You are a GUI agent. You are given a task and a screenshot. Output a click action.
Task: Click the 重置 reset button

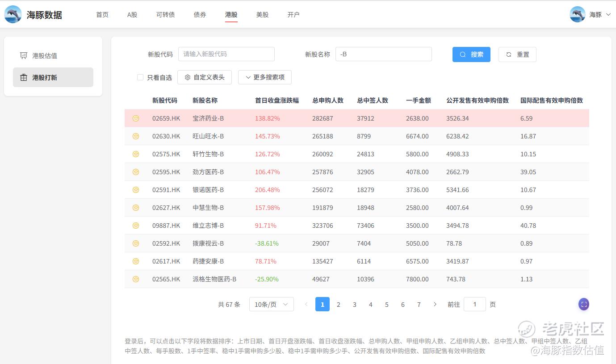(517, 54)
